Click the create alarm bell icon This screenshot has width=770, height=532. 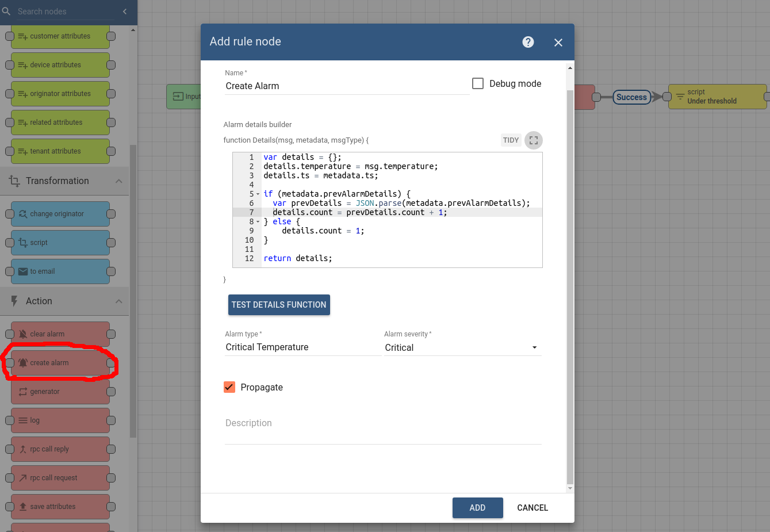click(x=23, y=363)
